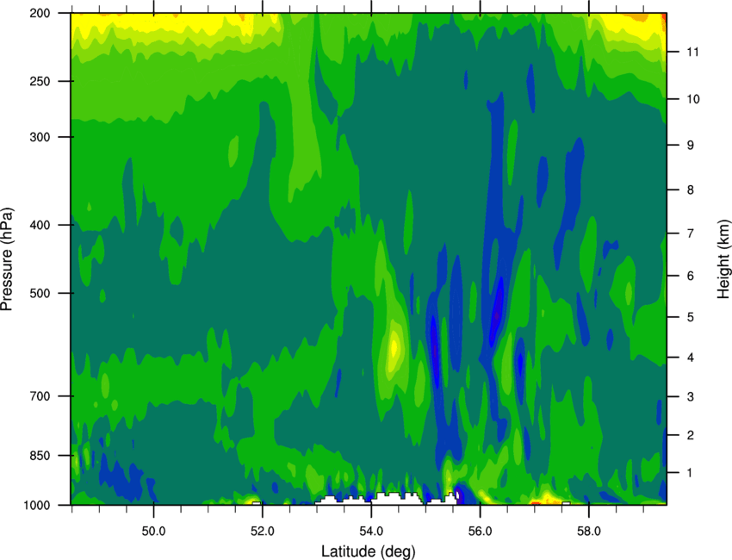Click the 50.0 latitude tick label
732x560 pixels.
(153, 532)
